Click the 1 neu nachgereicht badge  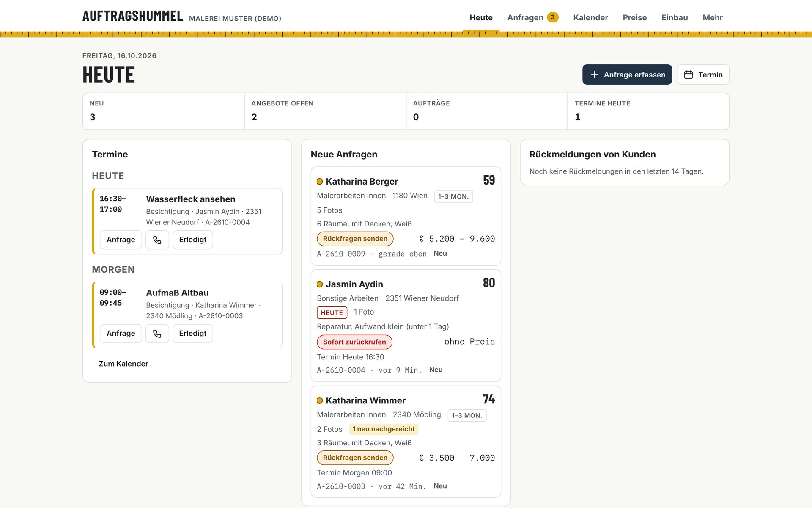[x=384, y=429]
